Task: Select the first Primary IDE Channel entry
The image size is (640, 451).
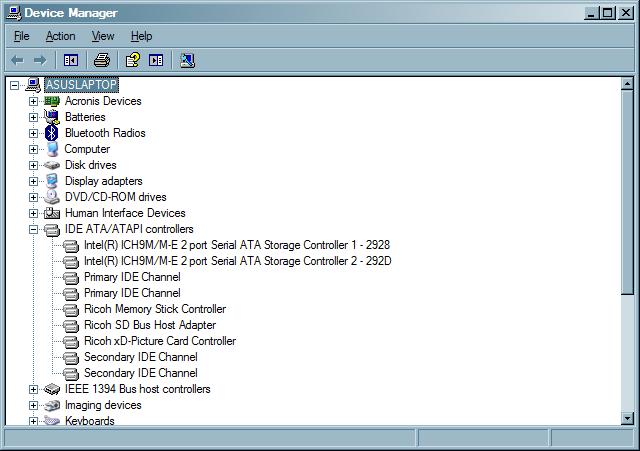Action: tap(132, 277)
